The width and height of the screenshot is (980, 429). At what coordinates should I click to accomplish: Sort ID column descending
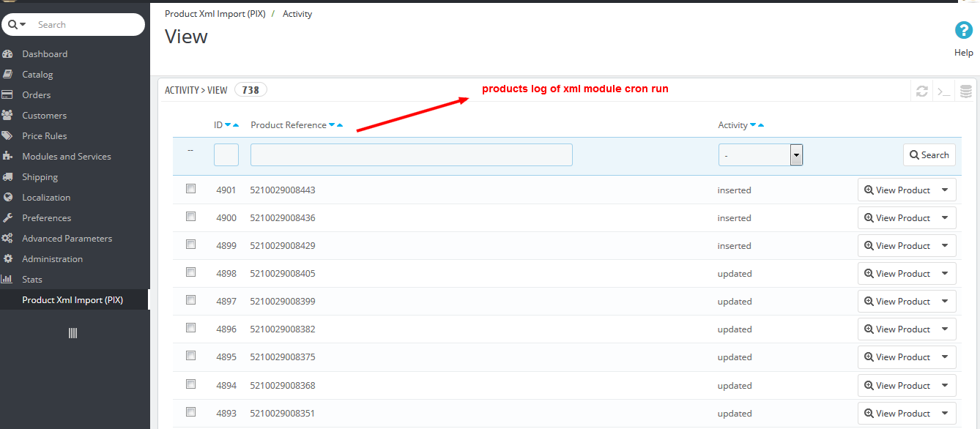[228, 125]
